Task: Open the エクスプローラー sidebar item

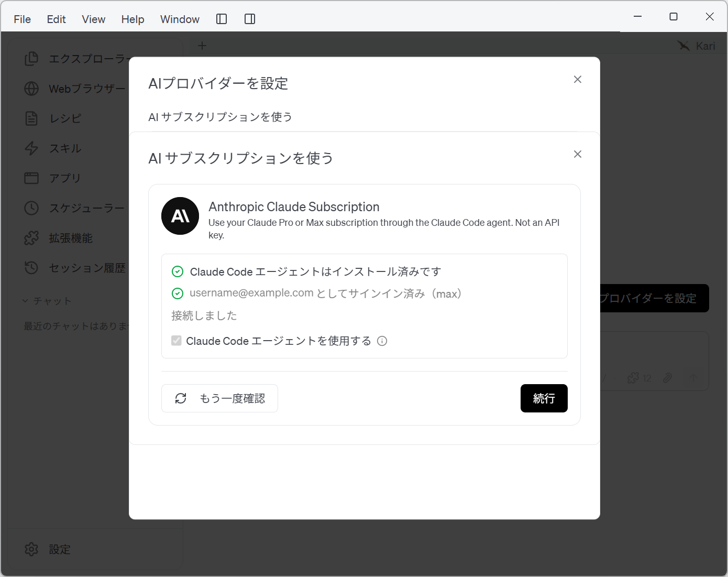Action: click(x=76, y=59)
